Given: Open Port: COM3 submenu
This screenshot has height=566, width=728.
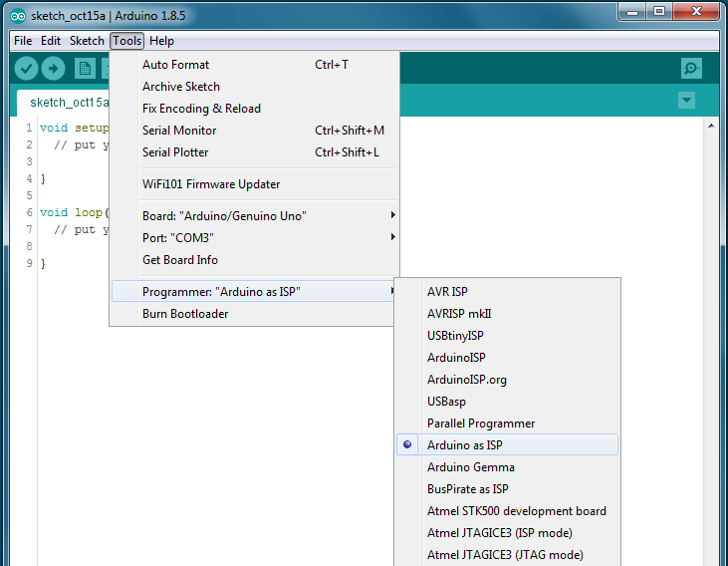Looking at the screenshot, I should click(254, 238).
